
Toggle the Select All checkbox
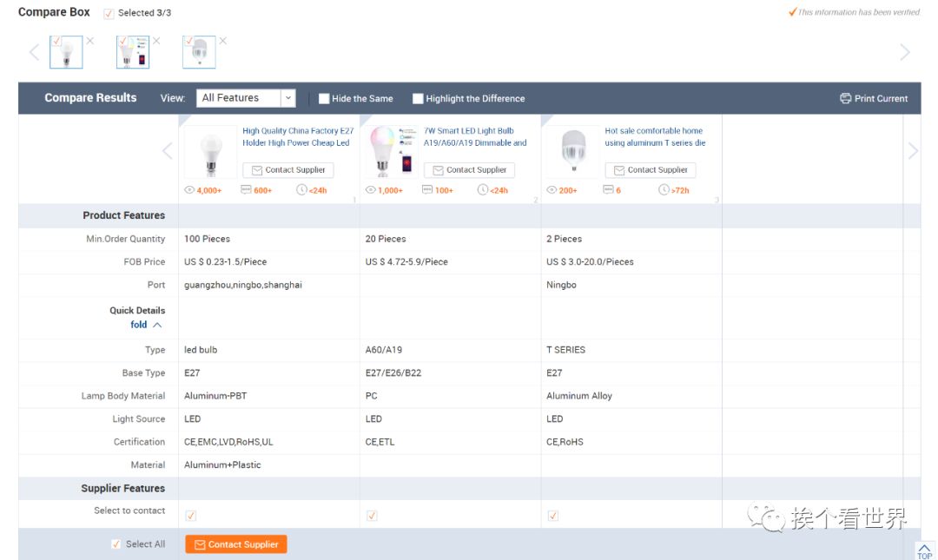point(116,544)
